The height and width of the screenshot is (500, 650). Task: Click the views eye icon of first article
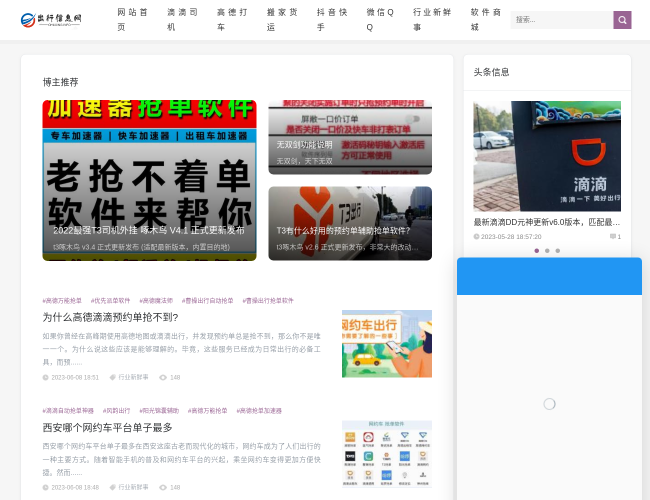click(163, 377)
